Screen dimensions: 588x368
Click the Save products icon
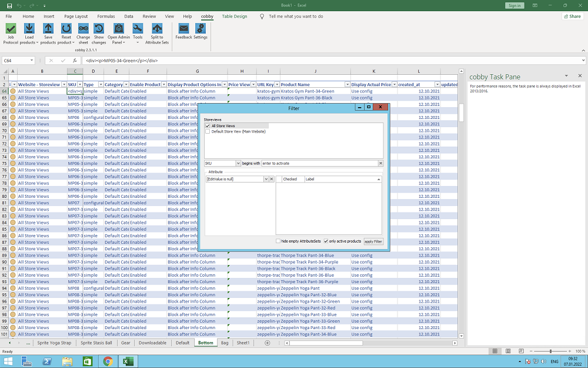pyautogui.click(x=48, y=29)
